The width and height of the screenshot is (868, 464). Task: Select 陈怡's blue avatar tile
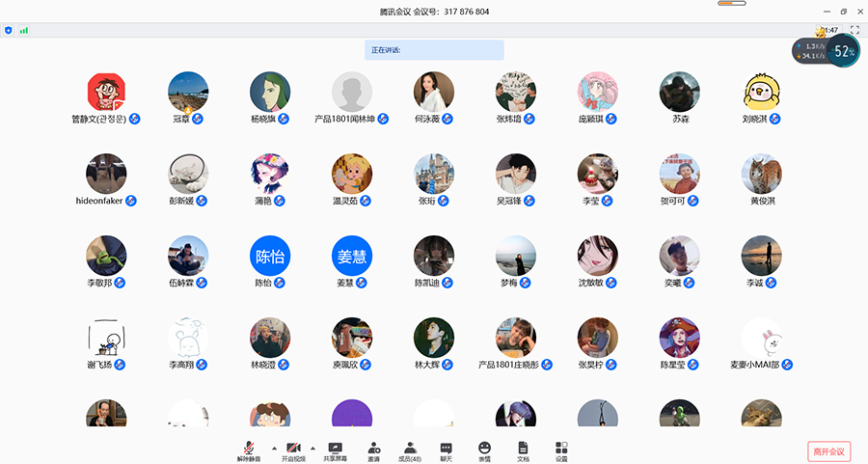[x=269, y=256]
